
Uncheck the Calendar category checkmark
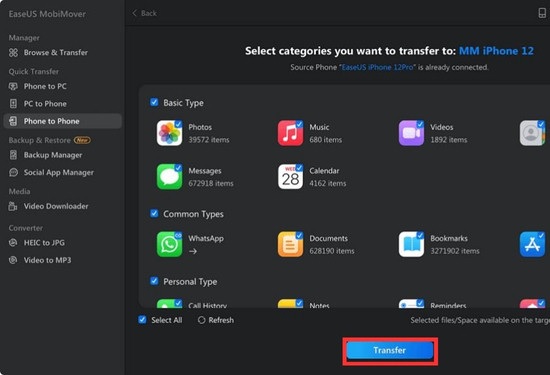pyautogui.click(x=299, y=168)
